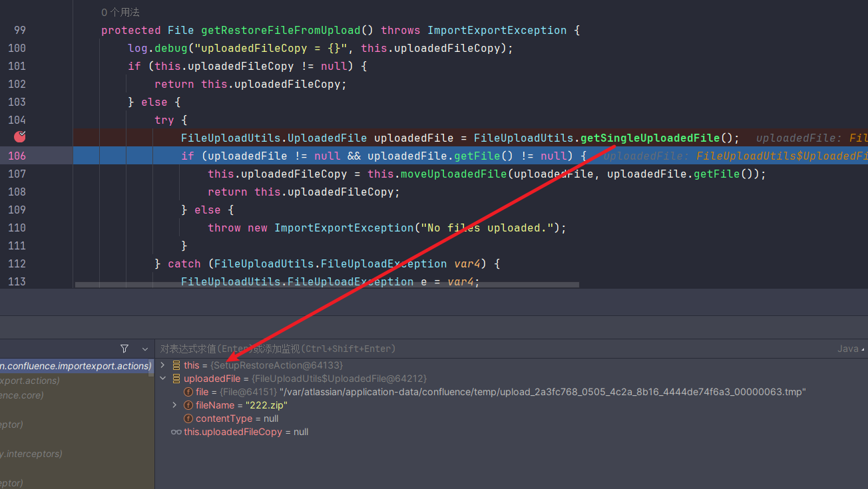Viewport: 868px width, 489px height.
Task: Click the 'try' keyword on line 104
Action: [164, 120]
